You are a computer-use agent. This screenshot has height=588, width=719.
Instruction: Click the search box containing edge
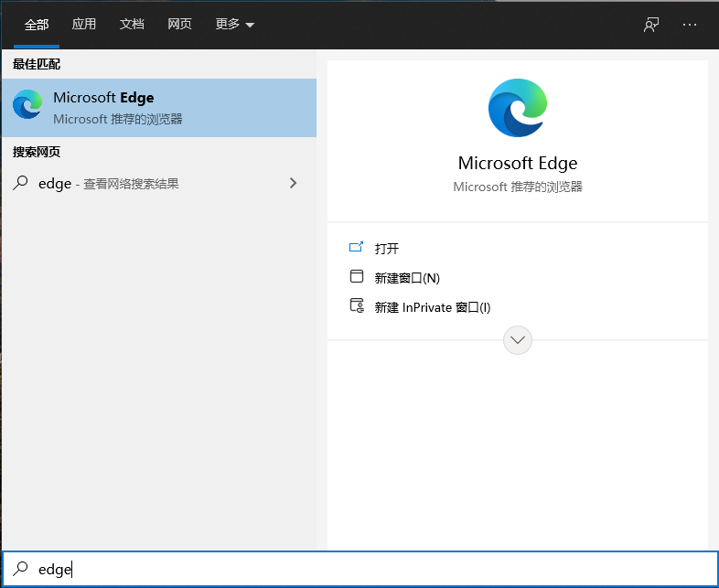(360, 569)
